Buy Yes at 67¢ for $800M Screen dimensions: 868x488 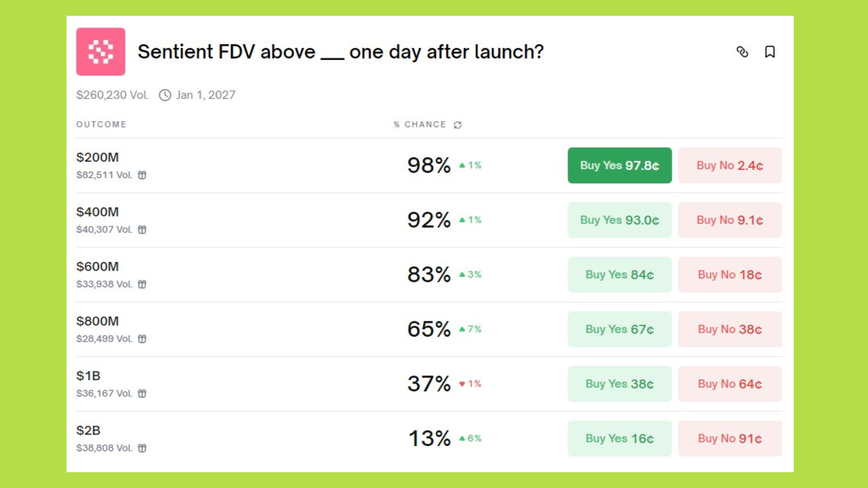pos(619,329)
